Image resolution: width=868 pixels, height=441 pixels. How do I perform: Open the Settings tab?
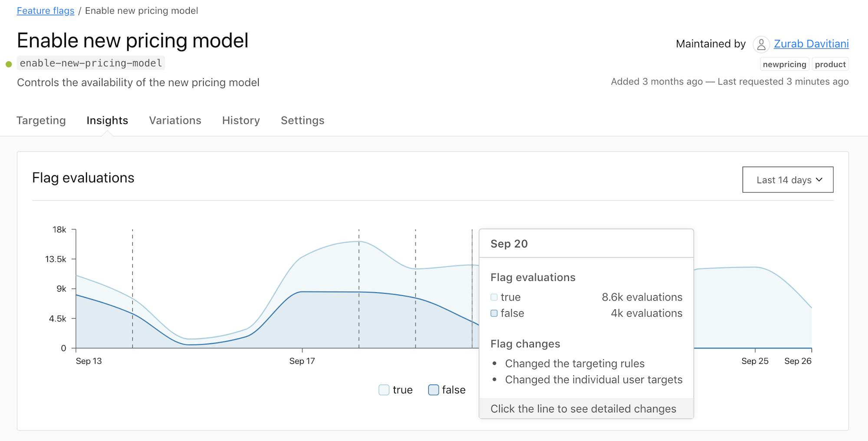pyautogui.click(x=302, y=121)
